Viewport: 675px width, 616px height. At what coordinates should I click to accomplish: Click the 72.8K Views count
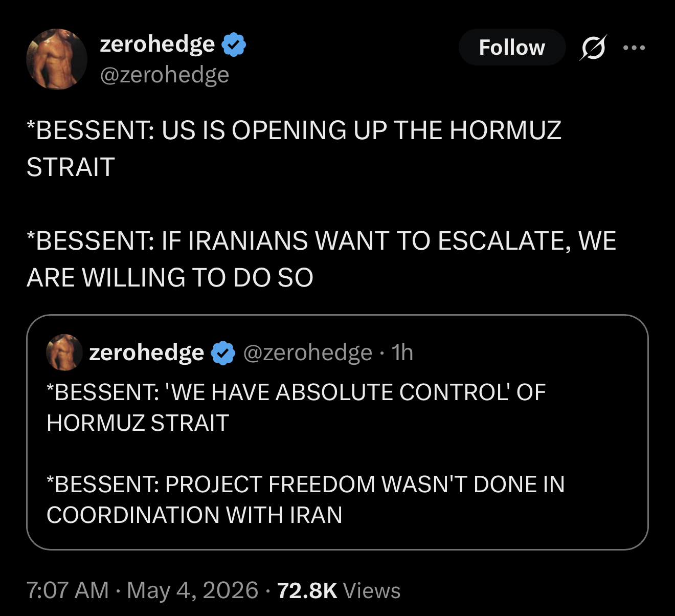(x=339, y=590)
